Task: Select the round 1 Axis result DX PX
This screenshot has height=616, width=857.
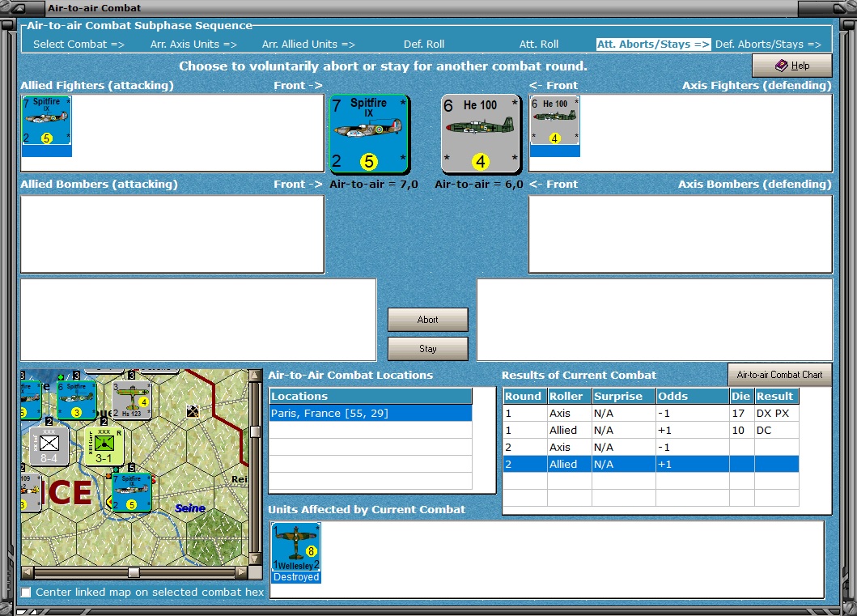Action: coord(776,413)
